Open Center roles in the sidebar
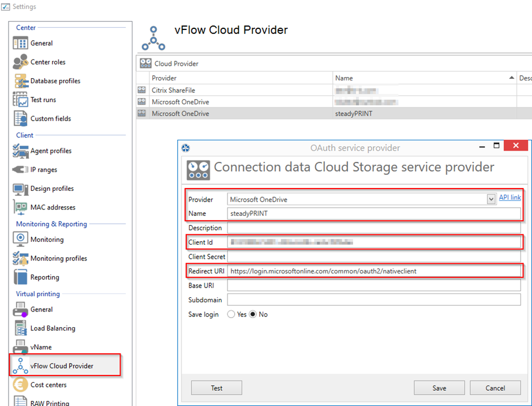Image resolution: width=532 pixels, height=406 pixels. point(48,62)
